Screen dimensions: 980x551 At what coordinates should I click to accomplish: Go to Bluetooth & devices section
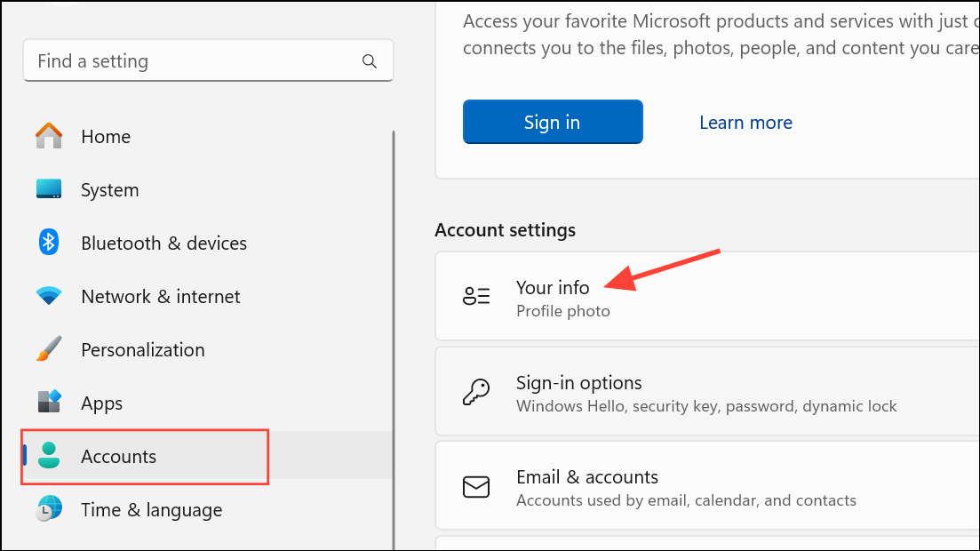[x=163, y=243]
